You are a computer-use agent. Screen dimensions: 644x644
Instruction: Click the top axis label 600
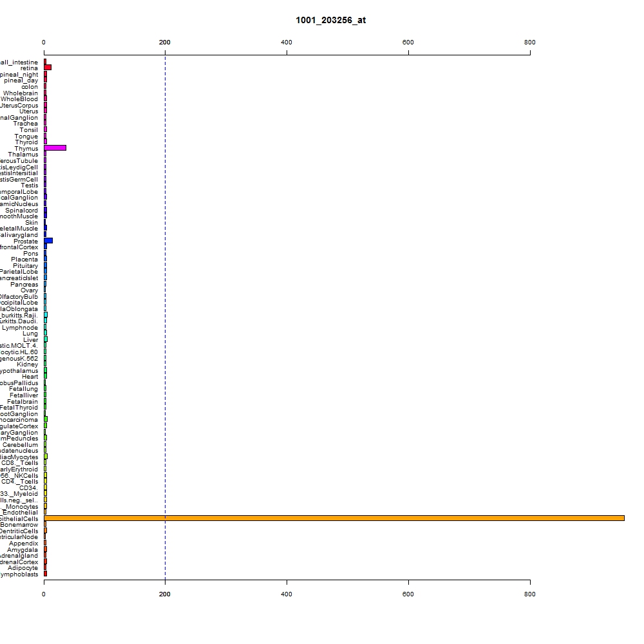pos(408,43)
